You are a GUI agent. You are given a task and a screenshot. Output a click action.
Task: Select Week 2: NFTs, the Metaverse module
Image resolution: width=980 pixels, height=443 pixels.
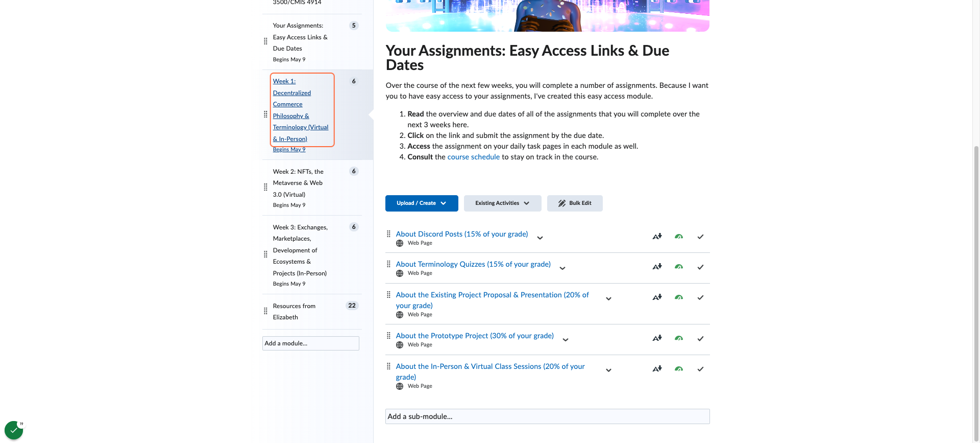coord(299,183)
